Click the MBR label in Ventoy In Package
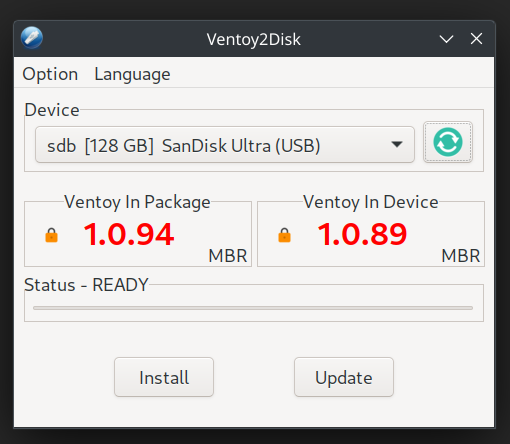This screenshot has height=444, width=510. click(228, 256)
